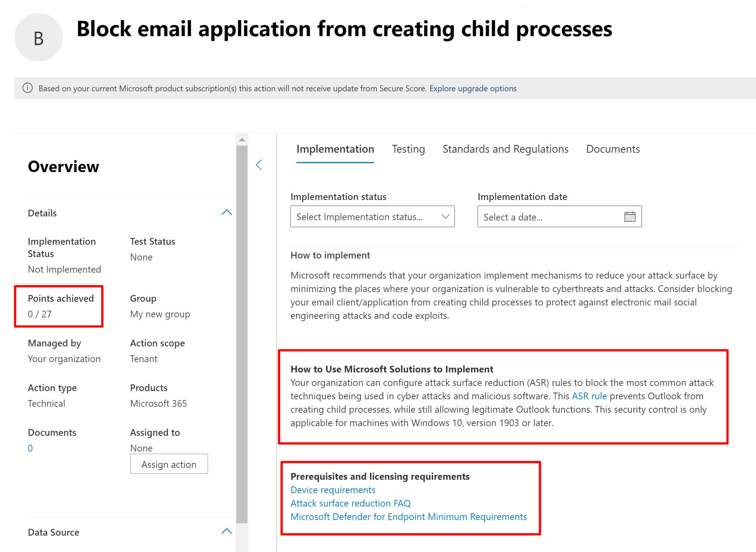This screenshot has height=552, width=756.
Task: Click the info icon in the subscription banner
Action: pos(28,88)
